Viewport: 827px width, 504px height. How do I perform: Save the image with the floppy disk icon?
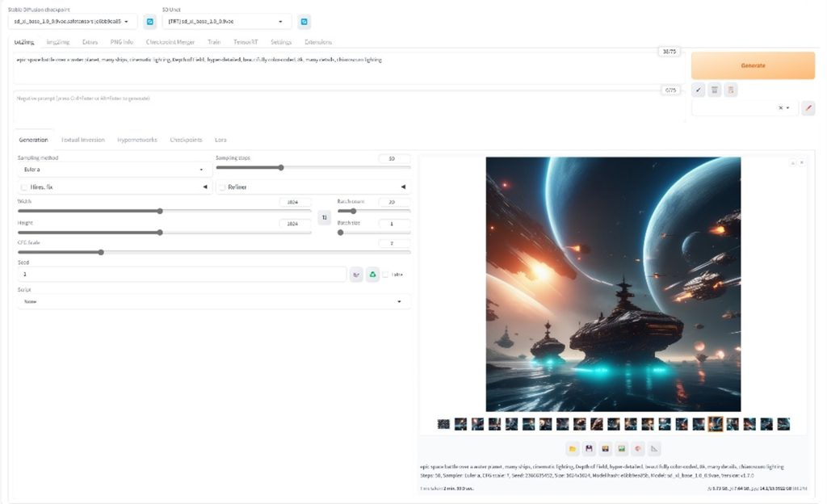click(589, 448)
